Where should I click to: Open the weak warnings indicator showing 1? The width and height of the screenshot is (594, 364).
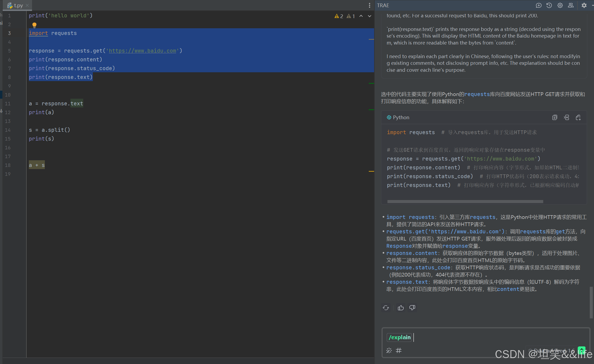click(351, 16)
